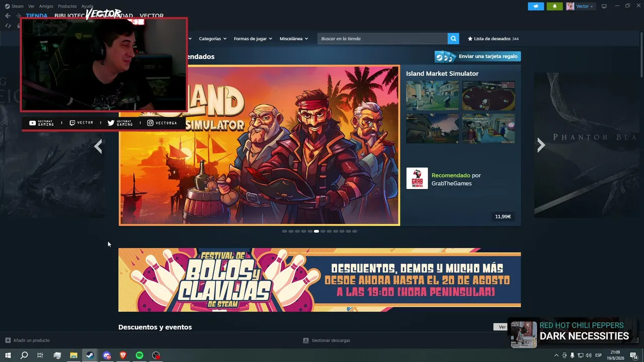Open the Island Market Simulator title link
This screenshot has height=362, width=644.
coord(442,73)
